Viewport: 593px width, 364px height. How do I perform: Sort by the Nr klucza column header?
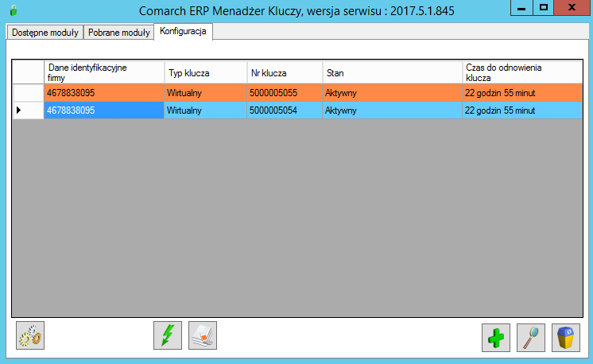285,72
